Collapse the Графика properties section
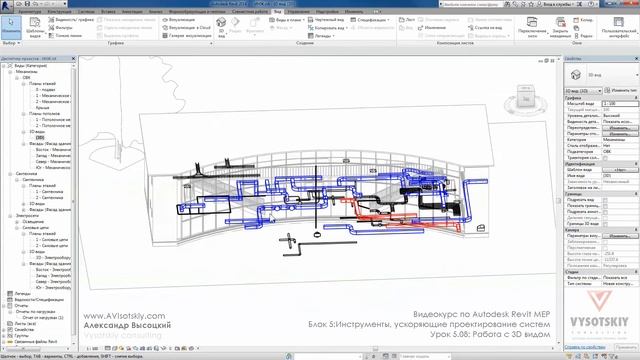The width and height of the screenshot is (640, 360). [x=636, y=98]
